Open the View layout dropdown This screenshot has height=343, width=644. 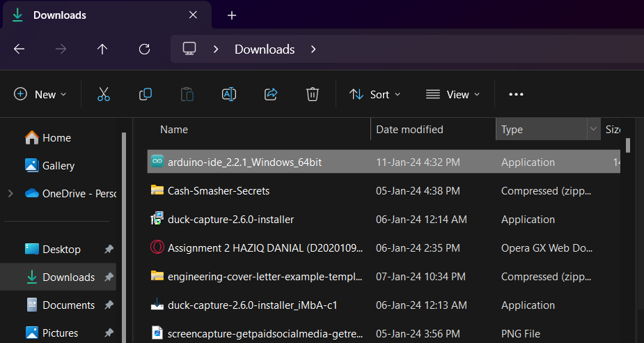tap(453, 94)
